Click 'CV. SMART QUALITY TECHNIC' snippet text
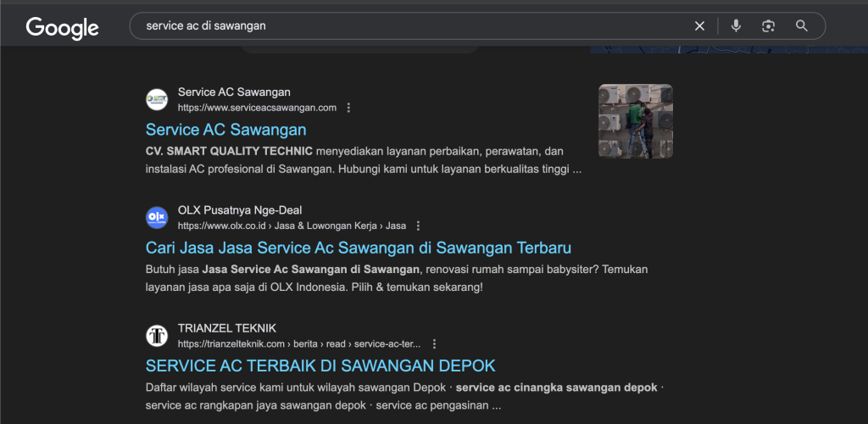 pyautogui.click(x=229, y=151)
